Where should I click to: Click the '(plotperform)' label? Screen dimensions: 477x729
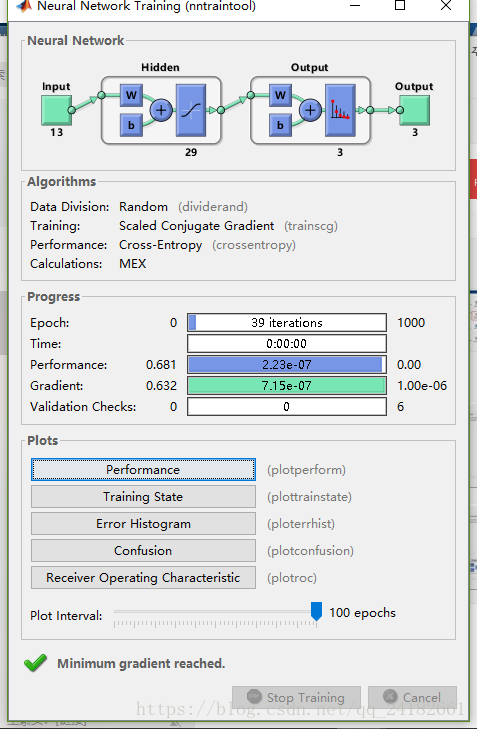point(306,470)
